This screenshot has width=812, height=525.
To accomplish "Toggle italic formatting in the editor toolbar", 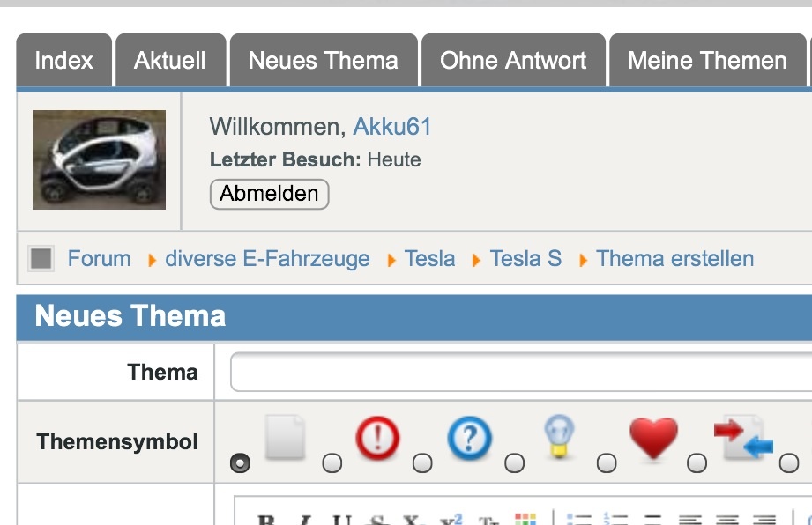I will (x=304, y=520).
